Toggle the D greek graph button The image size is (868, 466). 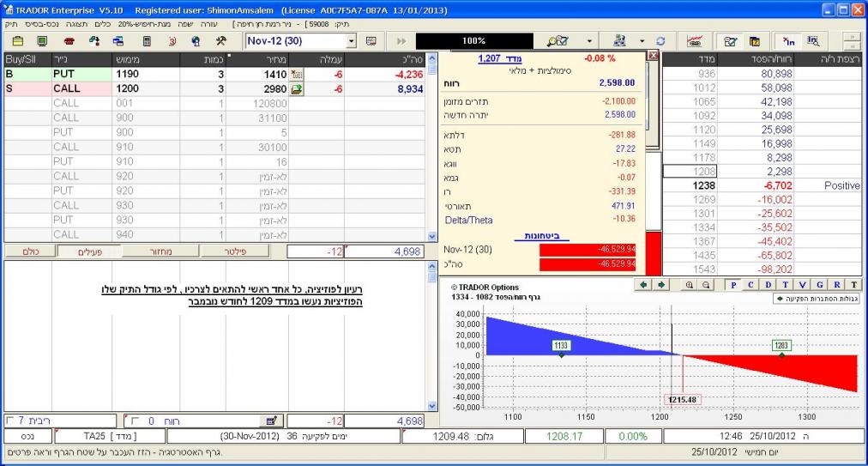point(768,285)
